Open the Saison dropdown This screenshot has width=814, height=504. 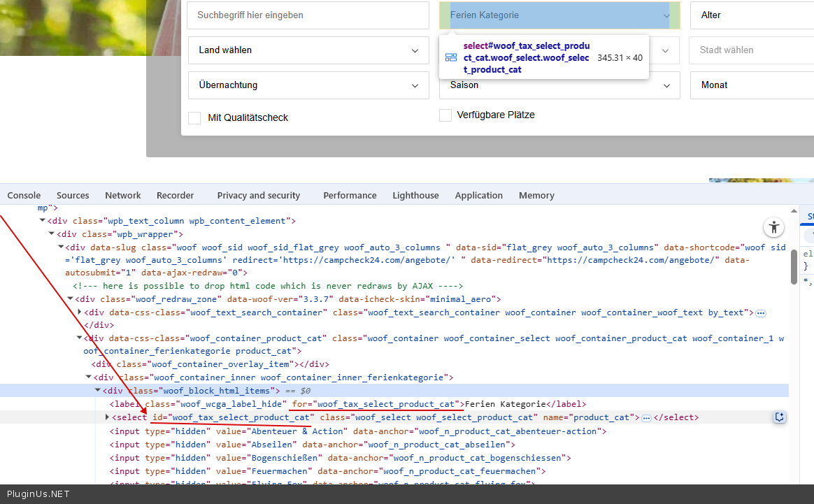coord(559,85)
